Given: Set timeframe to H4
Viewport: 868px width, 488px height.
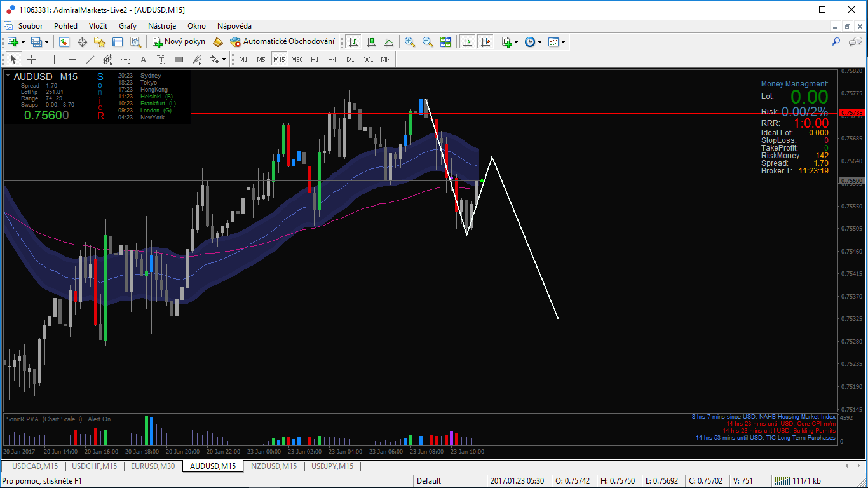Looking at the screenshot, I should (x=332, y=59).
